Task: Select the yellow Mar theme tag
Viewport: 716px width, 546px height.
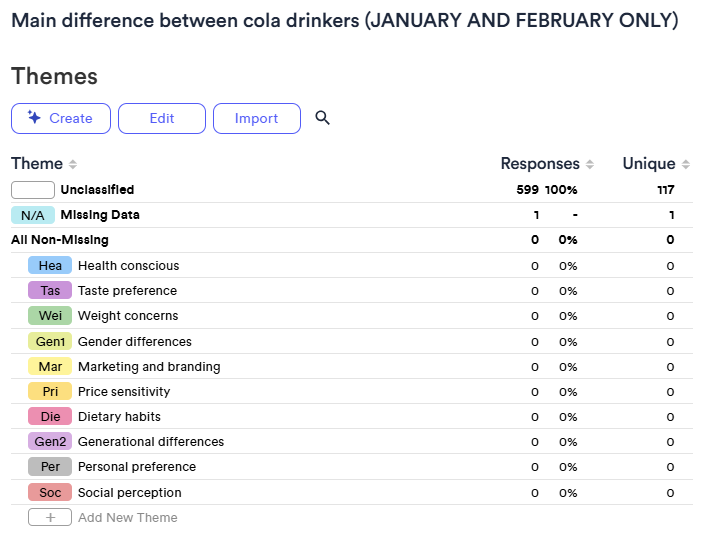Action: point(50,367)
